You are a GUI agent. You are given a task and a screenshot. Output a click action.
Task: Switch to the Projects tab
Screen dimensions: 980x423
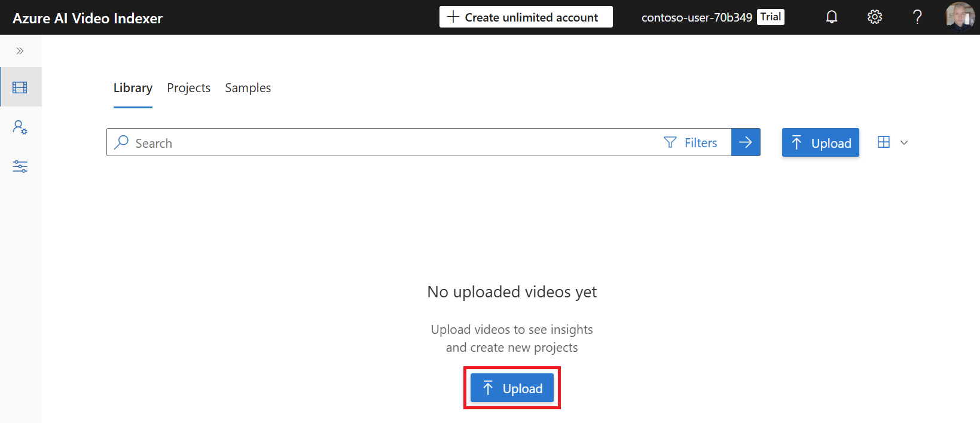(188, 88)
